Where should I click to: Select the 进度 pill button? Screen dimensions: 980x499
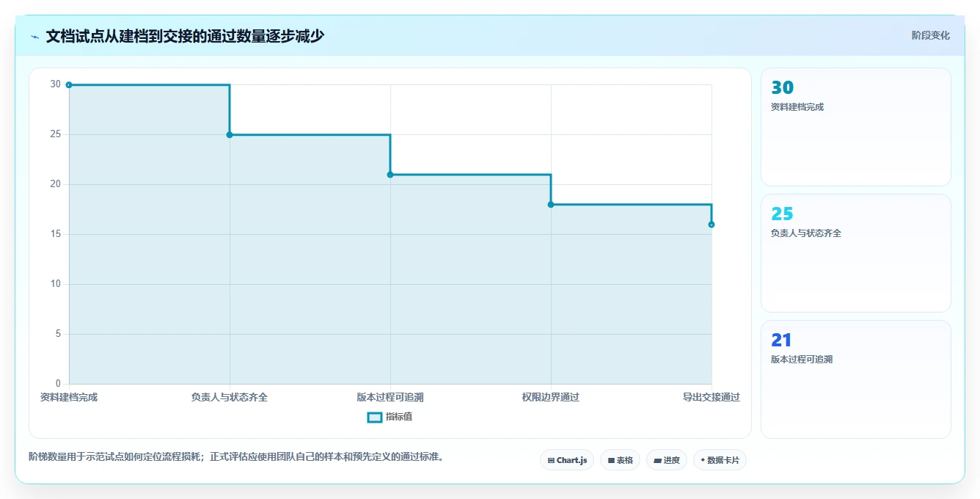(x=667, y=460)
